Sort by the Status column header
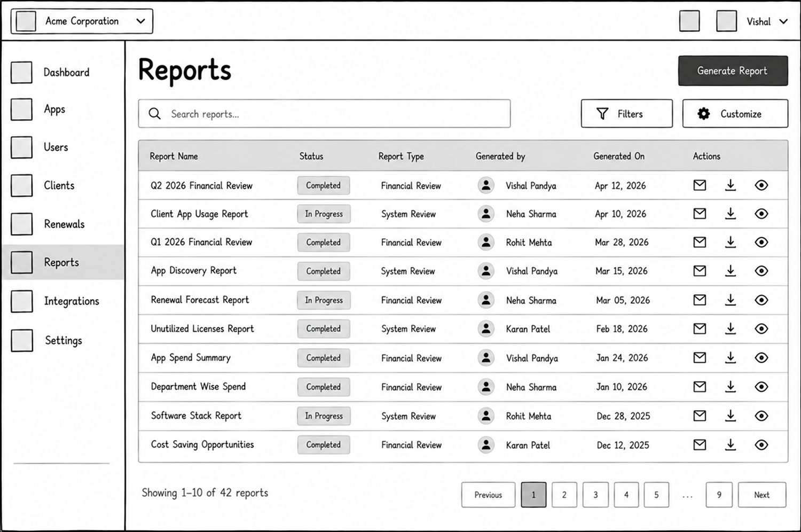 click(311, 156)
